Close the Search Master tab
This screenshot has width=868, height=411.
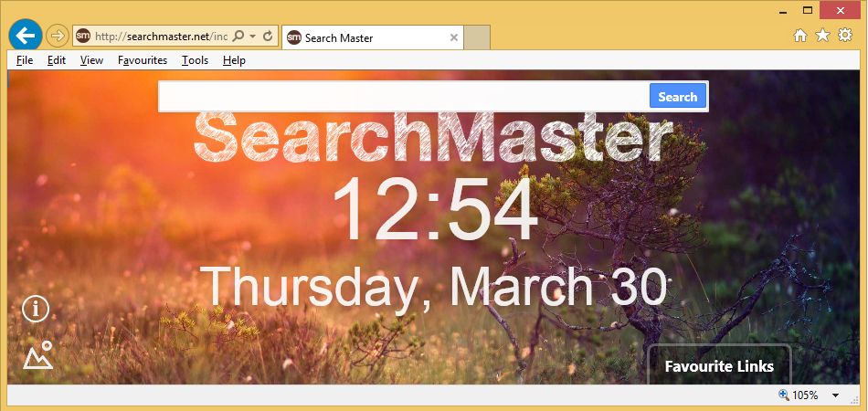tap(454, 37)
